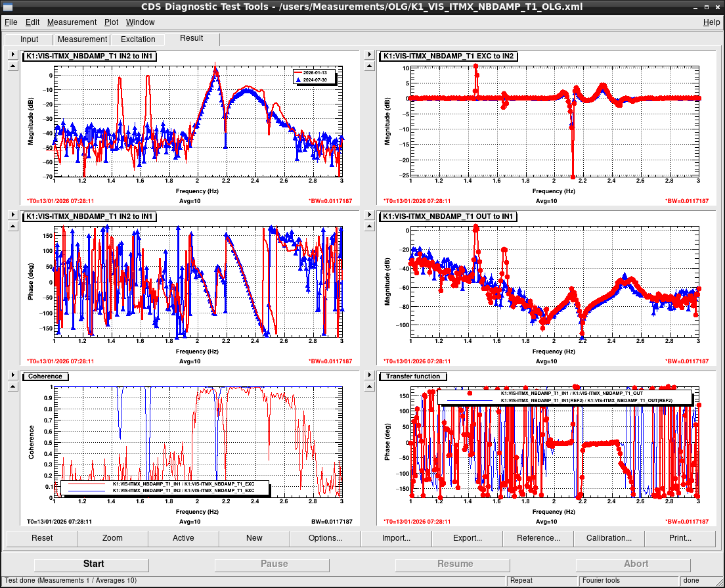Switch to the Excitation tab

pyautogui.click(x=138, y=39)
